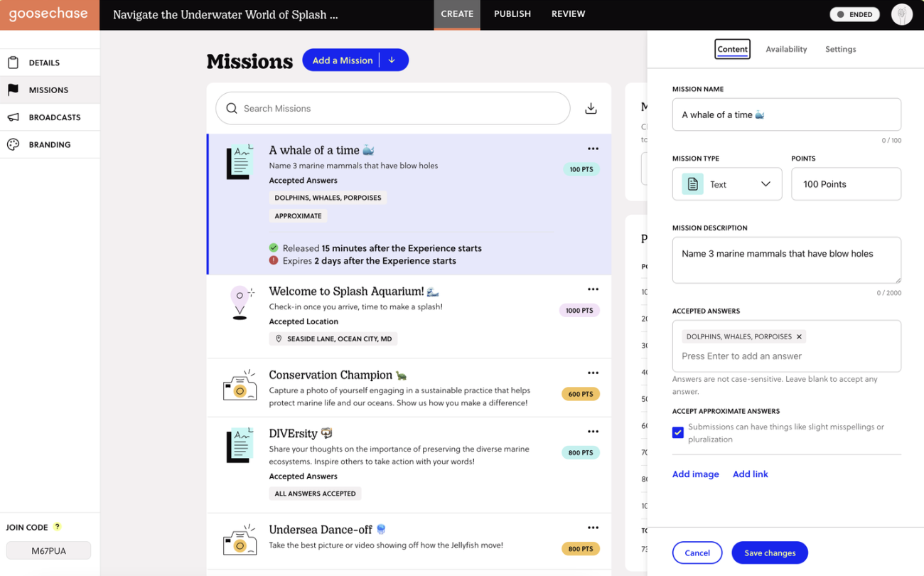Open the Branding palette icon
The width and height of the screenshot is (924, 576).
coord(13,144)
